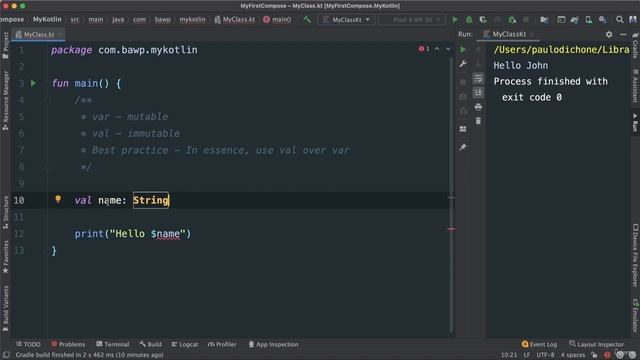This screenshot has height=360, width=640.
Task: Open the App Inspection tool window
Action: tap(273, 344)
